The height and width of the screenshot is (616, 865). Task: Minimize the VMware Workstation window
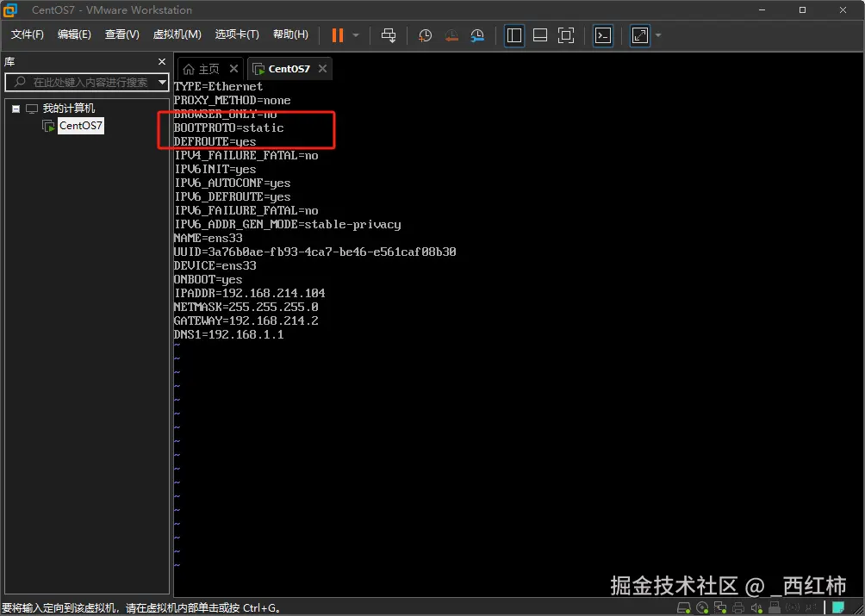[762, 10]
